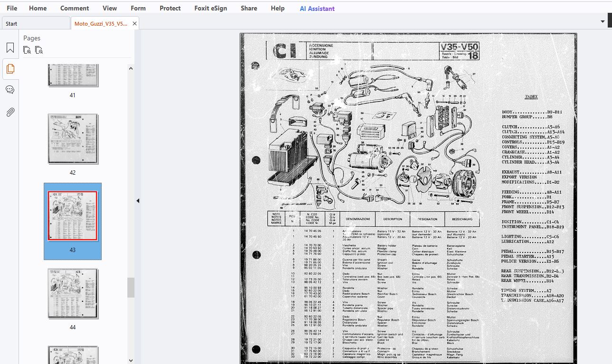Open the AI Assistant tab
Image resolution: width=612 pixels, height=364 pixels.
click(x=317, y=9)
